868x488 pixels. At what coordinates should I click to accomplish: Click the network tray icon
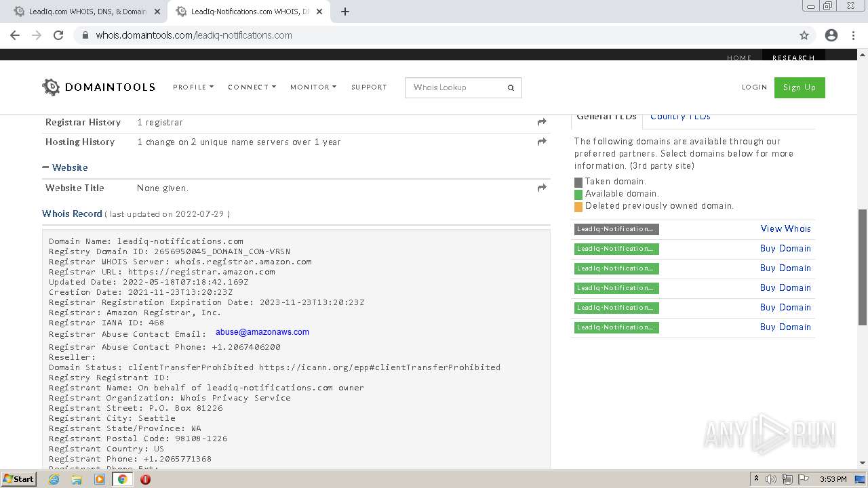(787, 479)
